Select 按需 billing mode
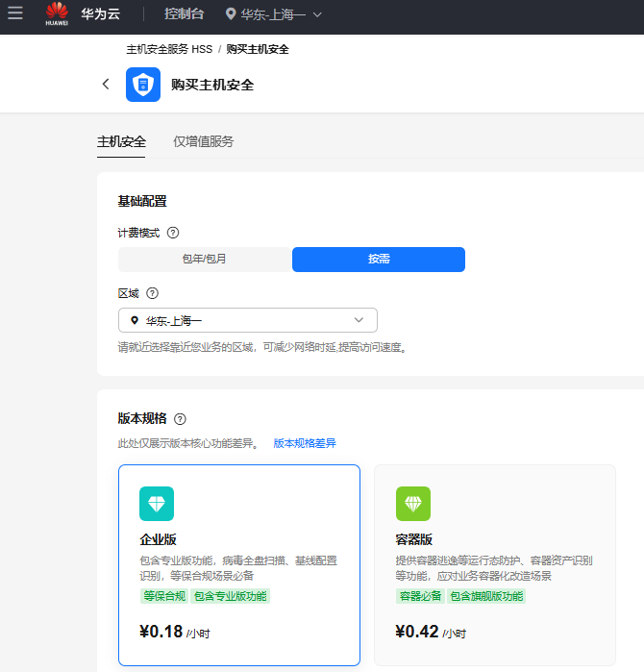644x672 pixels. 379,260
